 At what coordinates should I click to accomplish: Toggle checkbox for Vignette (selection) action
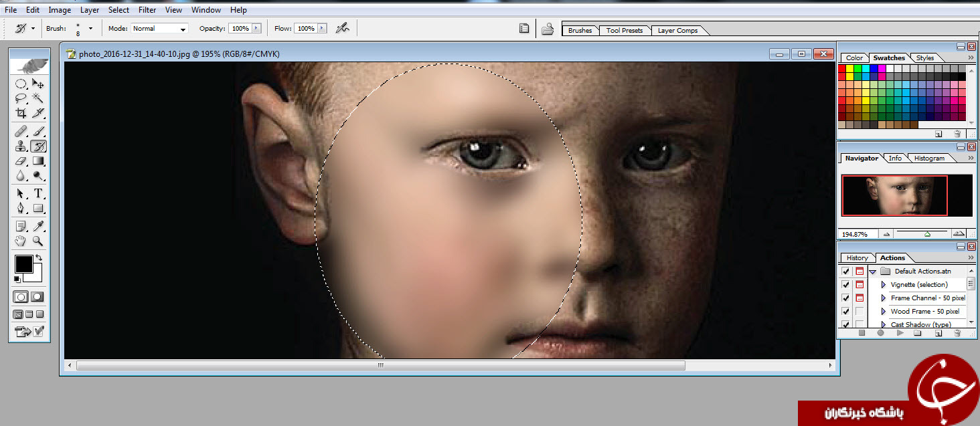click(x=846, y=285)
